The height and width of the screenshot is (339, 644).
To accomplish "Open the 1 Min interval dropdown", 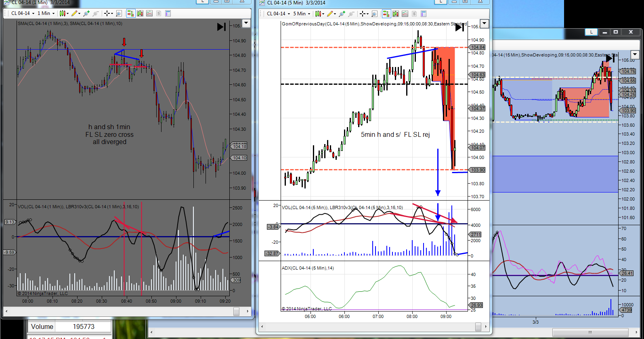I will tap(46, 13).
